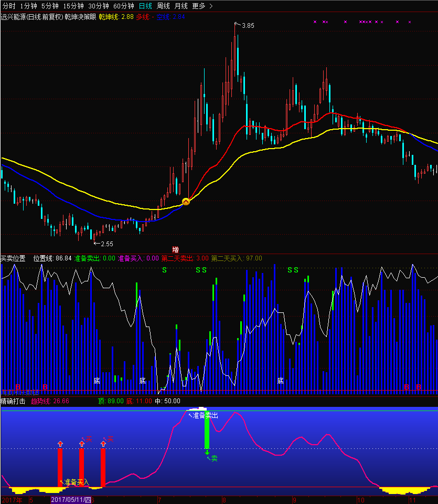
Task: Select the magenta 准备买入: 0.00 readout
Action: click(x=138, y=258)
